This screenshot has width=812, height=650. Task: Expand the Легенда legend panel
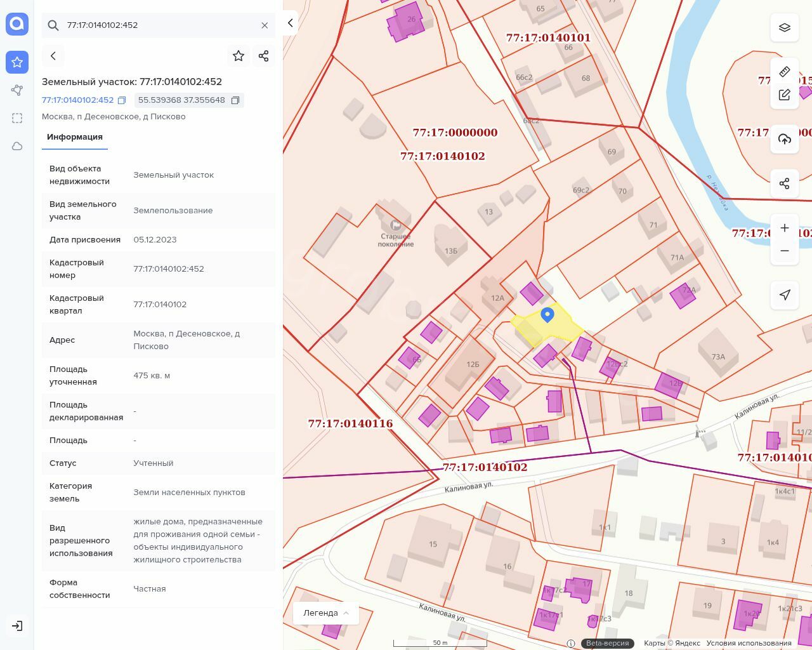click(x=326, y=613)
